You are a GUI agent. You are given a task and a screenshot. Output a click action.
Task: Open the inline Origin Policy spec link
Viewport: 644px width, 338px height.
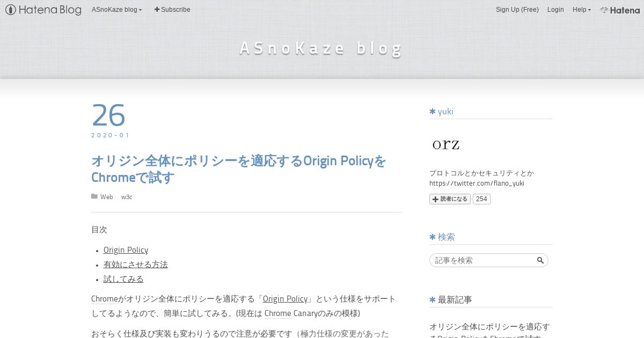(x=285, y=299)
